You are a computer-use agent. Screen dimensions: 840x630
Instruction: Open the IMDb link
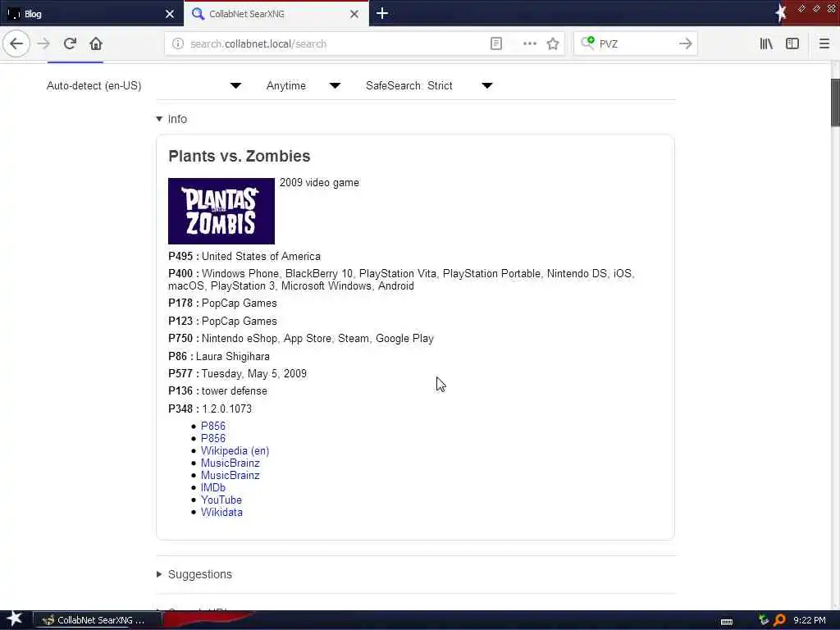coord(212,487)
